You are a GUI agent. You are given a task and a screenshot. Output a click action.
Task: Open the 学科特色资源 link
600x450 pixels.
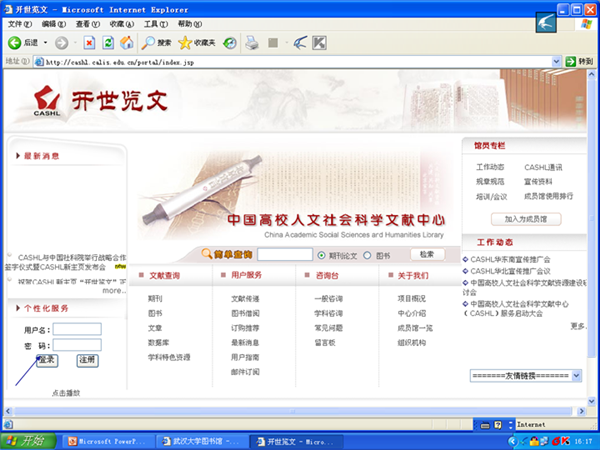(x=169, y=357)
